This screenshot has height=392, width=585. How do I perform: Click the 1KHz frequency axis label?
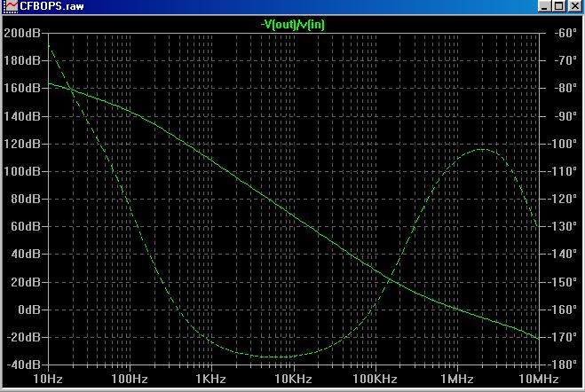point(211,379)
